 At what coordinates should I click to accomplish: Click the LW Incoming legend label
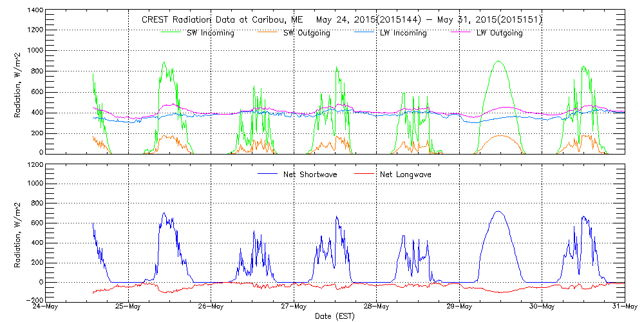pos(403,33)
